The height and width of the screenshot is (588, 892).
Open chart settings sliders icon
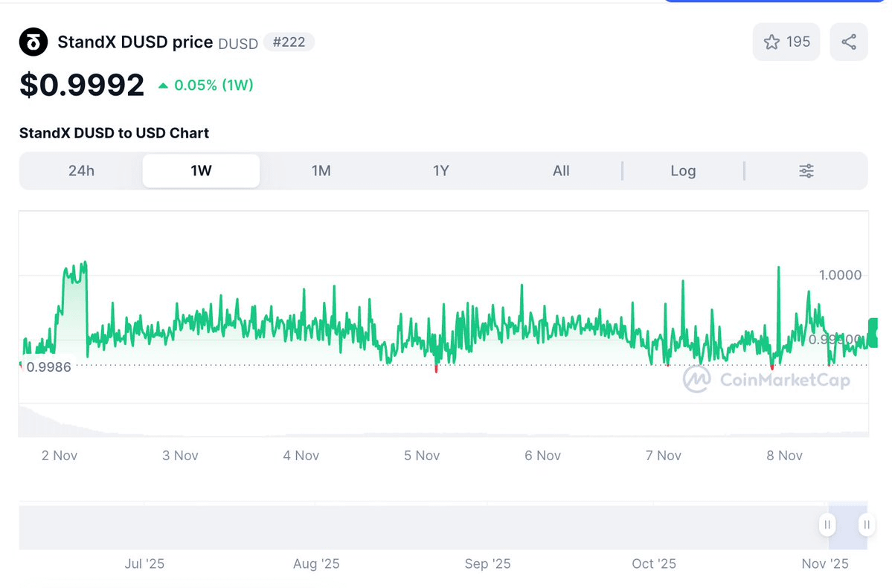point(806,170)
